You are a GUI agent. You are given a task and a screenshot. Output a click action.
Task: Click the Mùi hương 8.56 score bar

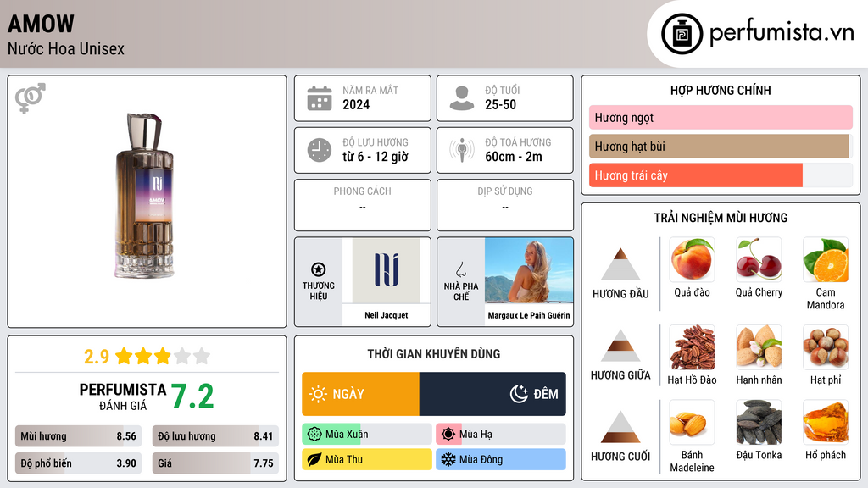click(78, 436)
